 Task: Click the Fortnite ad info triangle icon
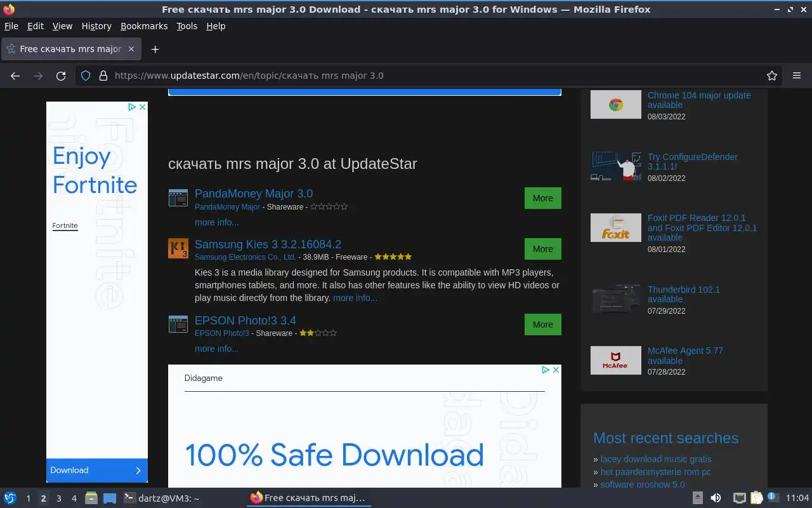[132, 107]
